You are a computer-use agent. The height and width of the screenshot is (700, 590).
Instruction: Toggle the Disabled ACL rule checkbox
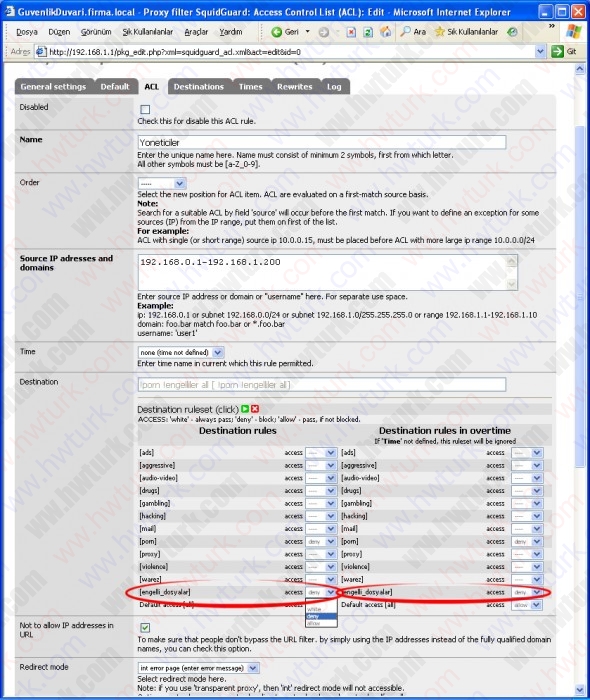click(145, 109)
